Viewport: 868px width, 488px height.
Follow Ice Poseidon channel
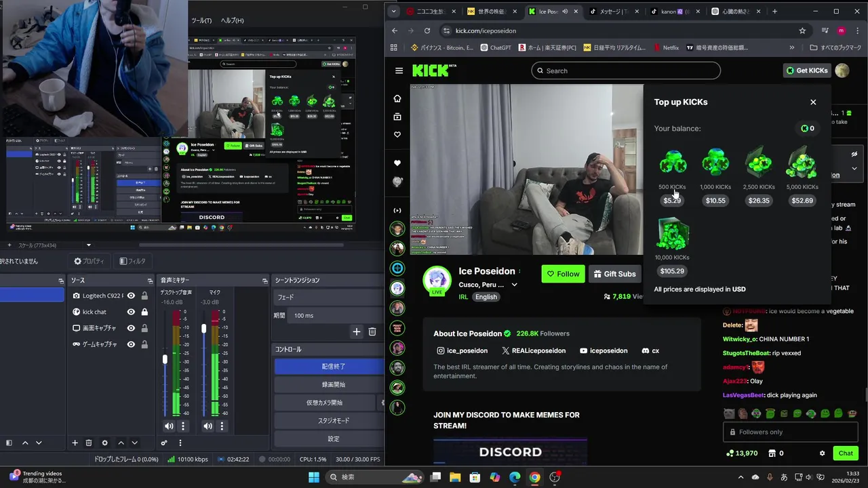point(563,274)
